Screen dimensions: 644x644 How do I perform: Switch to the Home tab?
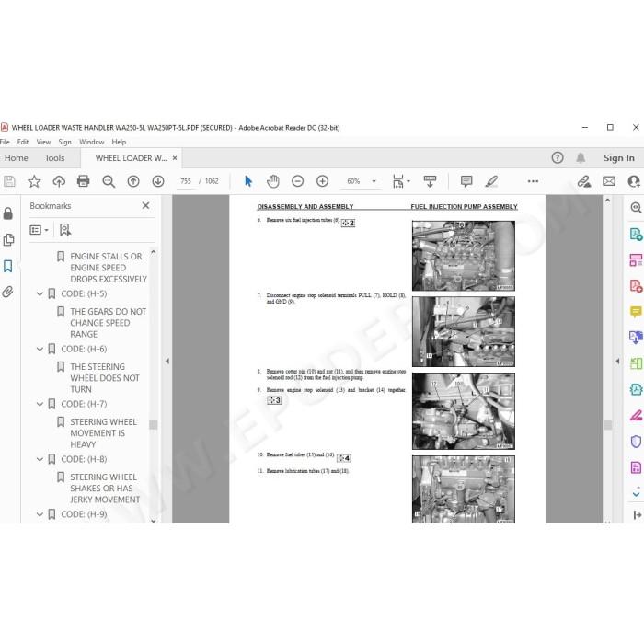pyautogui.click(x=16, y=158)
